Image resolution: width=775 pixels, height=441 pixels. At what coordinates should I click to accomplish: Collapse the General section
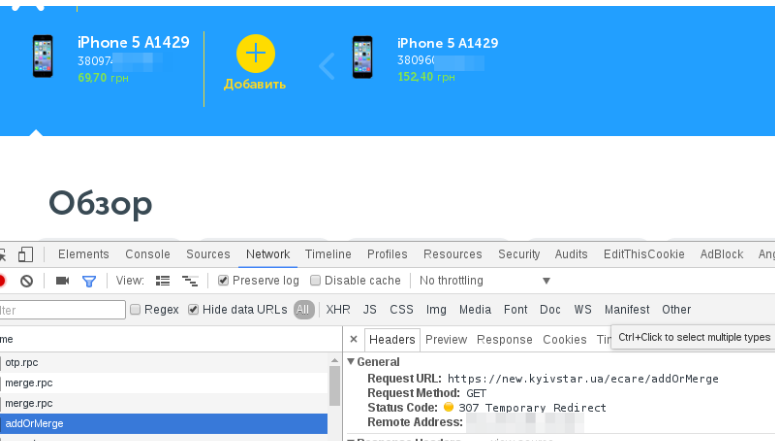351,361
